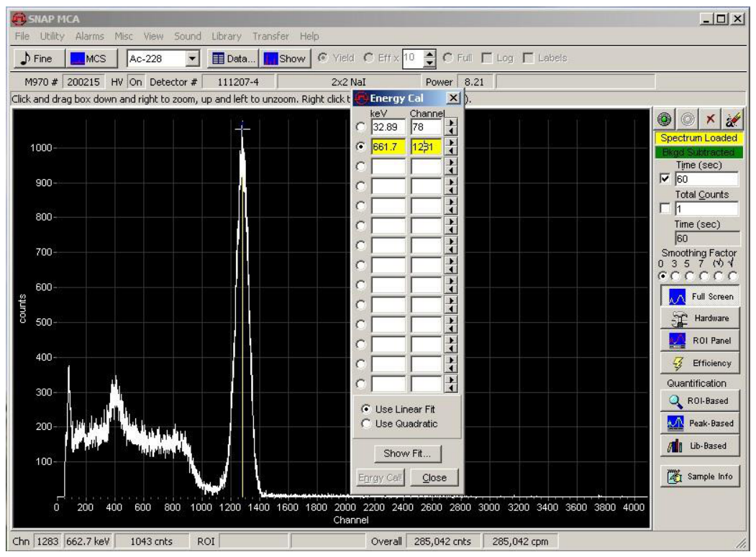This screenshot has width=756, height=557.
Task: Click the Bkgd Subtracted green status
Action: tap(698, 152)
